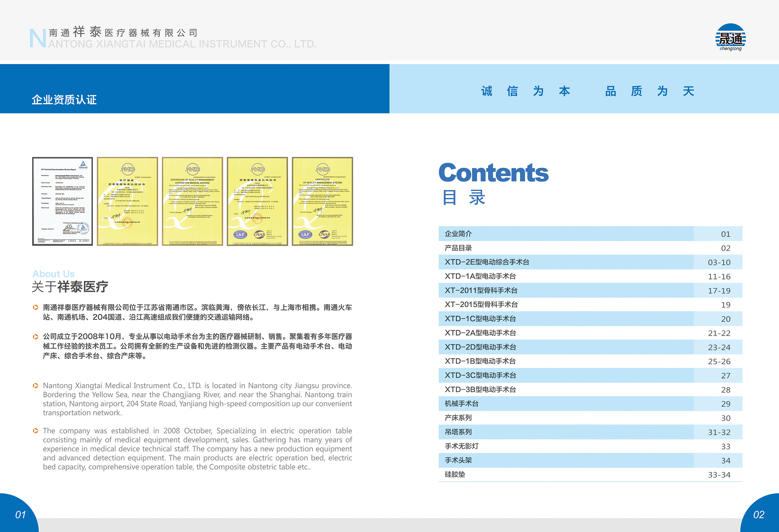Click page range 25-26 in contents
This screenshot has width=779, height=532.
pyautogui.click(x=719, y=361)
